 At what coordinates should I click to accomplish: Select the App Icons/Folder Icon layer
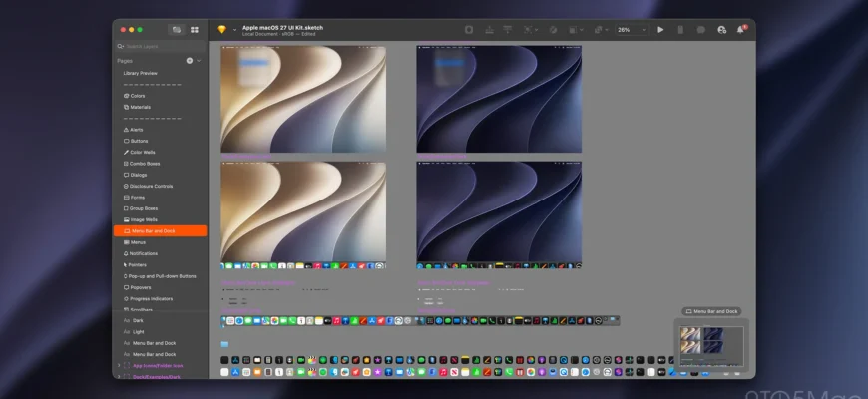(160, 366)
